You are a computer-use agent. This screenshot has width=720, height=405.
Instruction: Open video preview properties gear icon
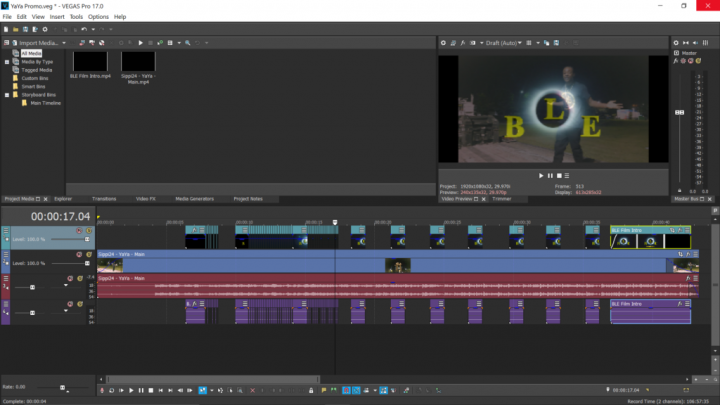443,43
